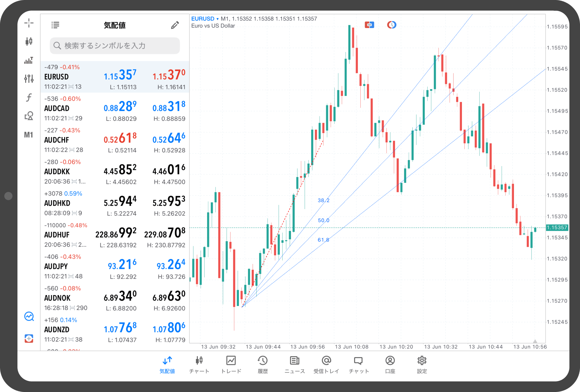Select the crosshair tool in left sidebar

coord(29,23)
